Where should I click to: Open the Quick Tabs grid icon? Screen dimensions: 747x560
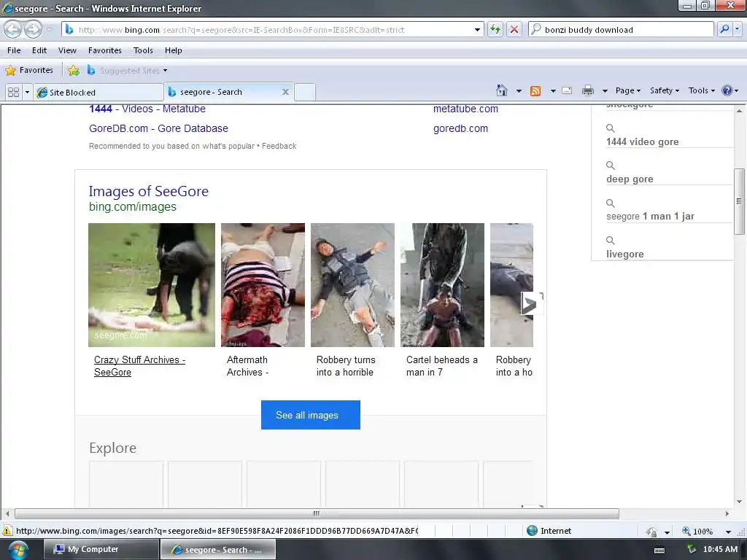[x=13, y=92]
